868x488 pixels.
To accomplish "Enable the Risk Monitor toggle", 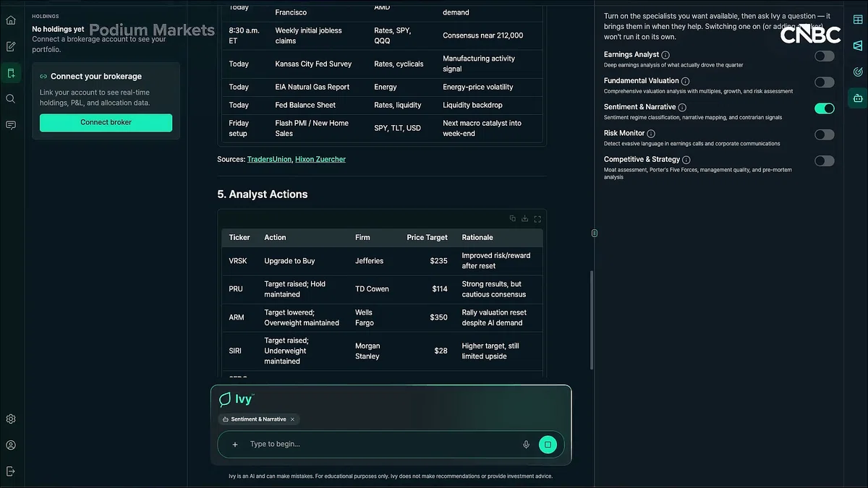I will [824, 134].
